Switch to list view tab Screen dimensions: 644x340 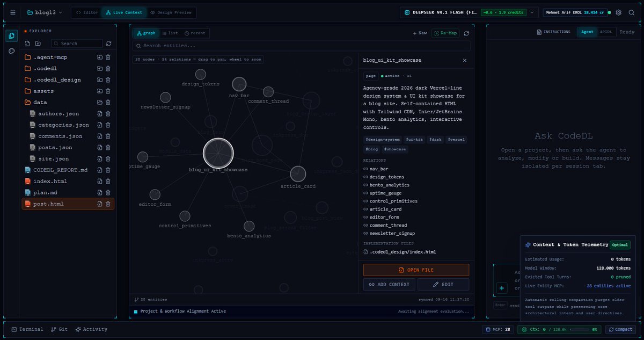[170, 33]
